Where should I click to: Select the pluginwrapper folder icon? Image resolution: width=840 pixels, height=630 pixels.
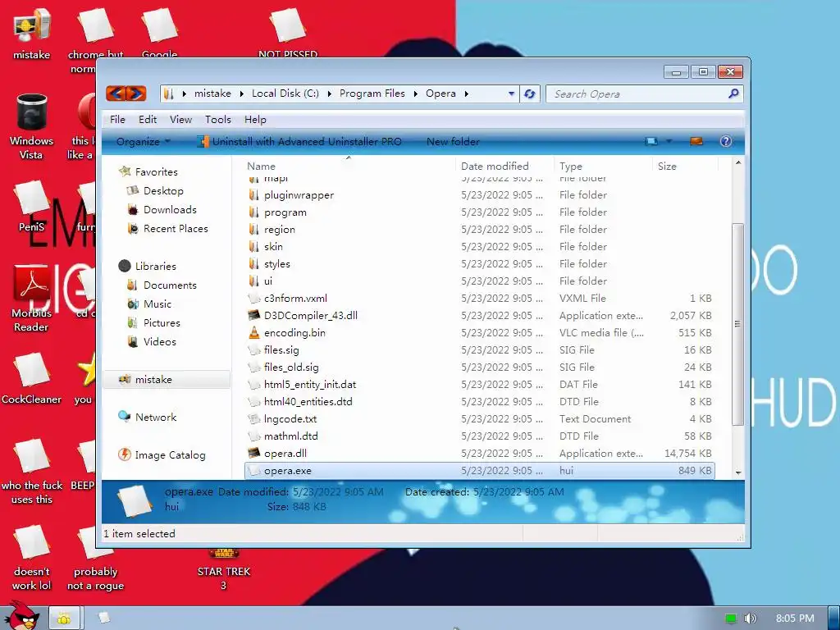tap(254, 195)
